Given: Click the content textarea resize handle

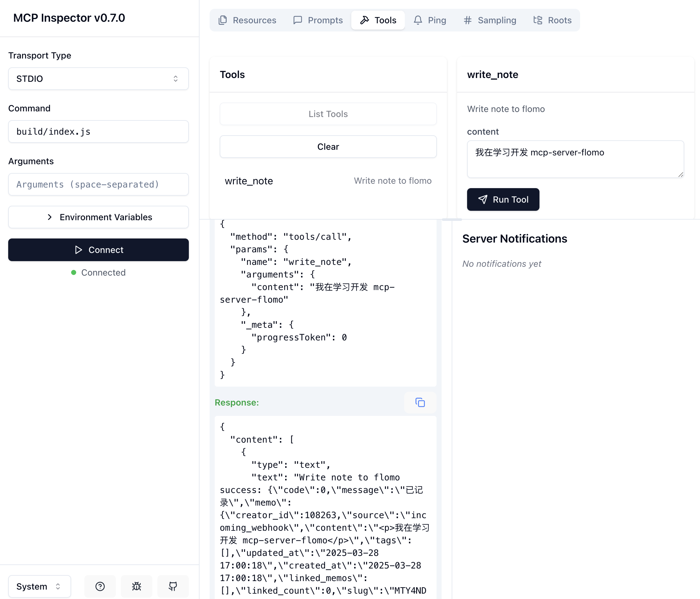Looking at the screenshot, I should click(x=680, y=175).
